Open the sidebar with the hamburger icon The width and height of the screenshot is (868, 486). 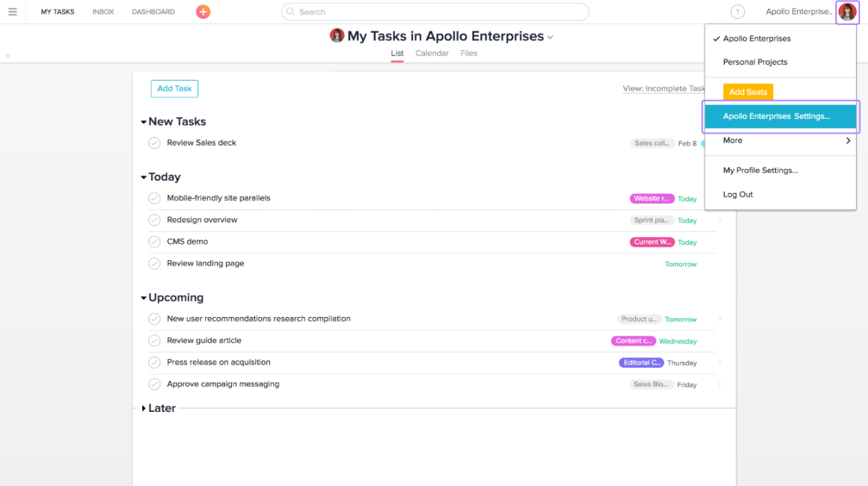click(12, 11)
